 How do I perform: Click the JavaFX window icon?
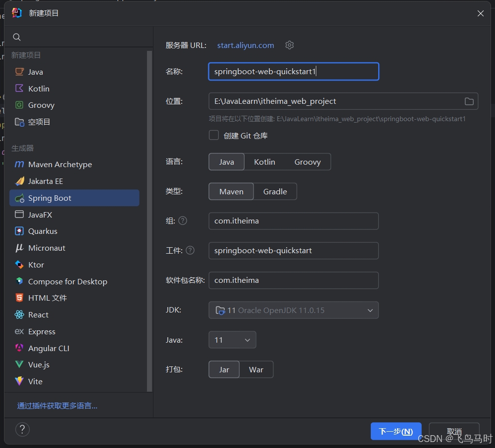19,215
